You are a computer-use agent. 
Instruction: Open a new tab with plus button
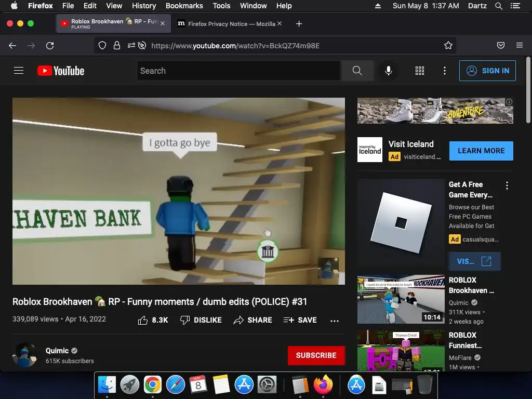pyautogui.click(x=299, y=24)
